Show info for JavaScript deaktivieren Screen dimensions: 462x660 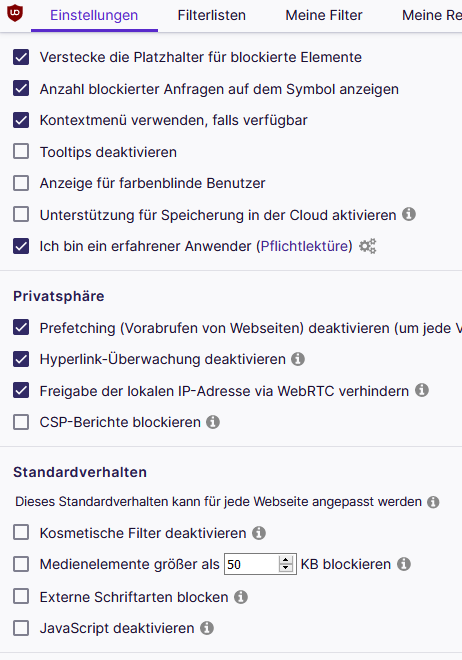(x=207, y=628)
